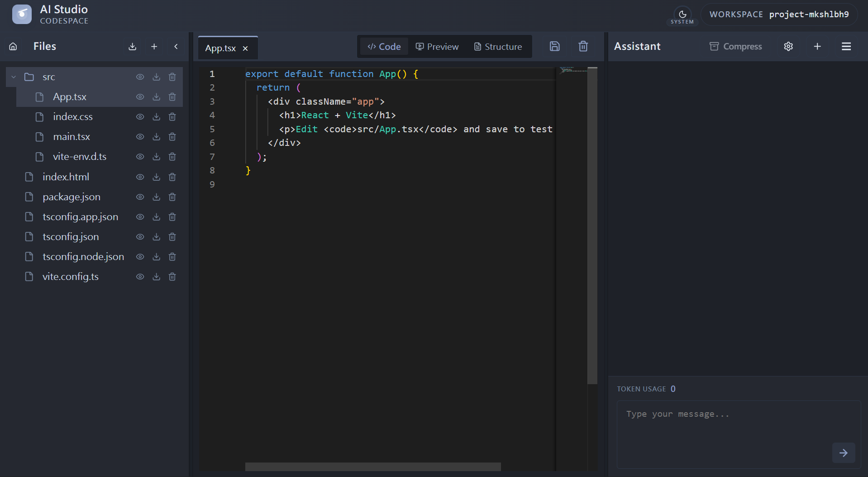The width and height of the screenshot is (868, 477).
Task: Toggle the System theme switcher
Action: pos(682,15)
